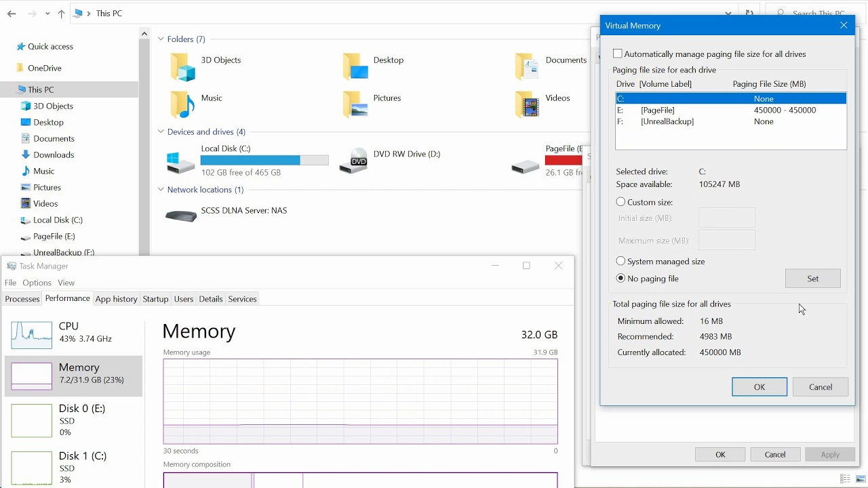The height and width of the screenshot is (488, 868).
Task: Collapse the Network locations (1) group
Action: pos(161,190)
